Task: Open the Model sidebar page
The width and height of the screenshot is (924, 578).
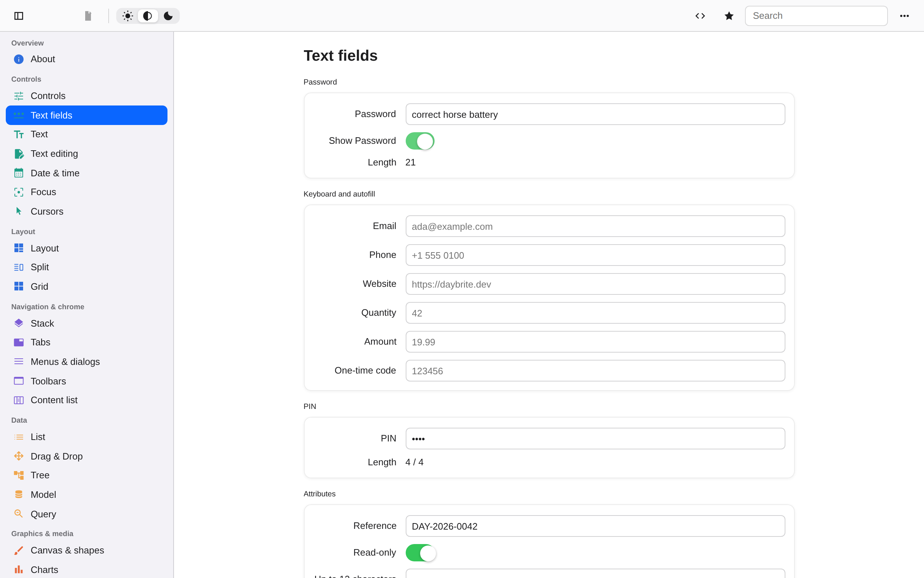Action: click(87, 494)
